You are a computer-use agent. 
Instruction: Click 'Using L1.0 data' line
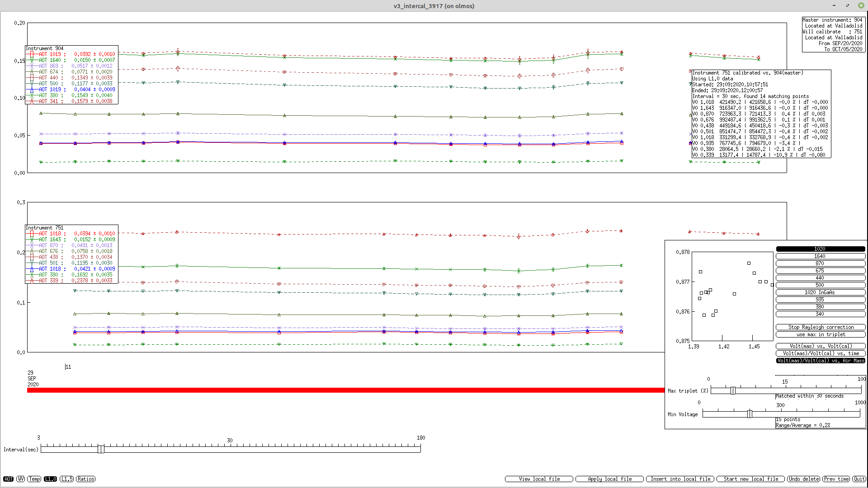712,79
